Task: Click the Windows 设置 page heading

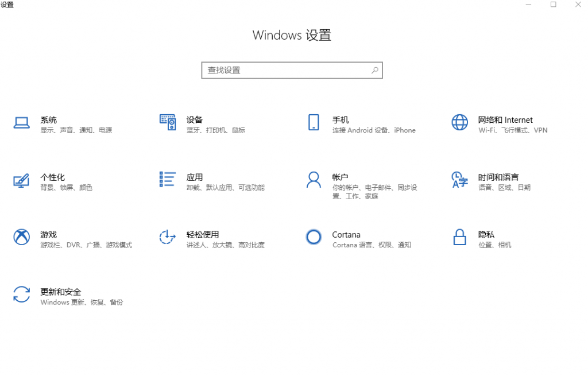Action: [x=292, y=35]
